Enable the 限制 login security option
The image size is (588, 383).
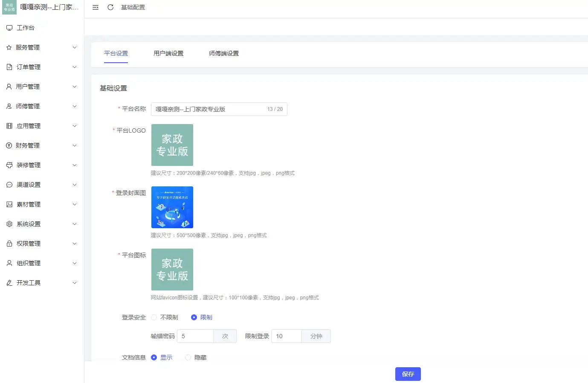[195, 317]
